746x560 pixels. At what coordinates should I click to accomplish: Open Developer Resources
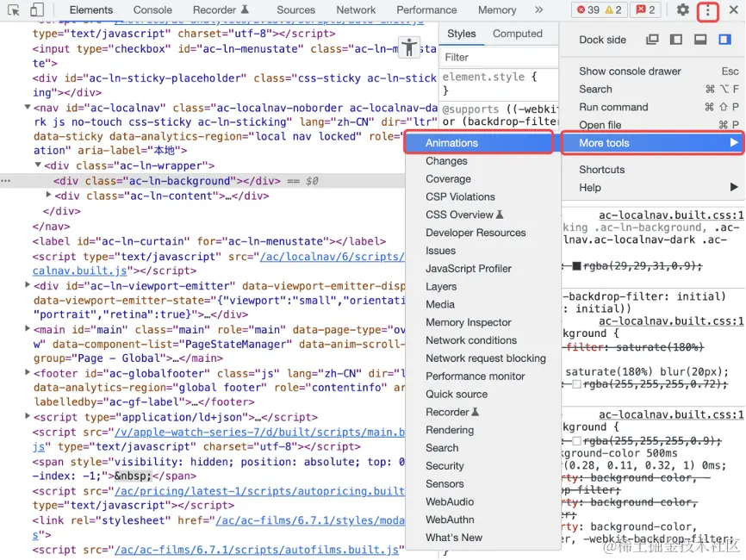483,233
